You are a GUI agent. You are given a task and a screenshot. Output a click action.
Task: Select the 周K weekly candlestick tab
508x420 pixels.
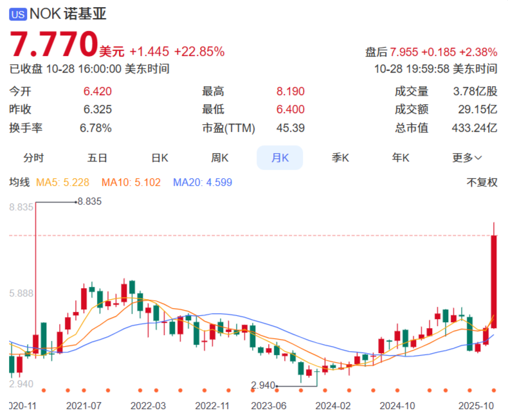click(x=220, y=158)
